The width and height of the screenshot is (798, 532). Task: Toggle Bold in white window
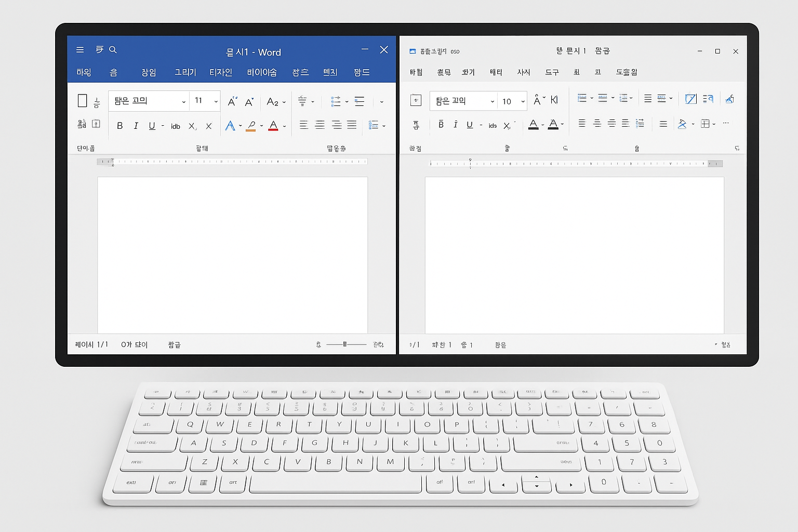tap(441, 124)
